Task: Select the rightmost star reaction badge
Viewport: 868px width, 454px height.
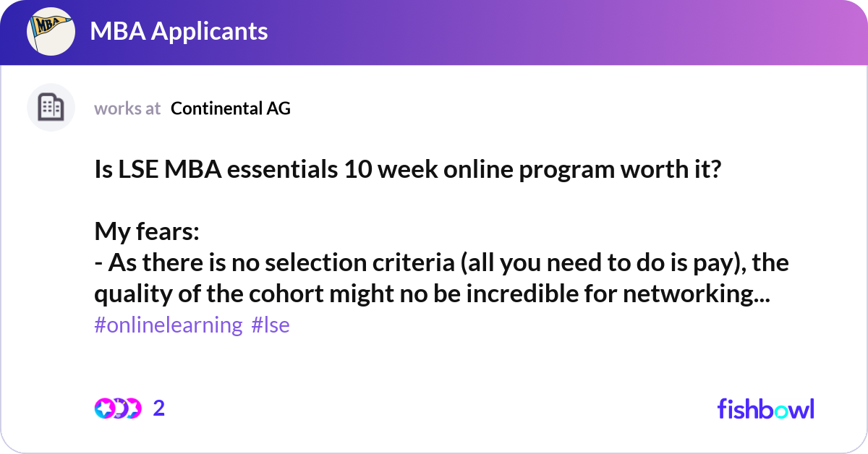Action: (x=133, y=408)
